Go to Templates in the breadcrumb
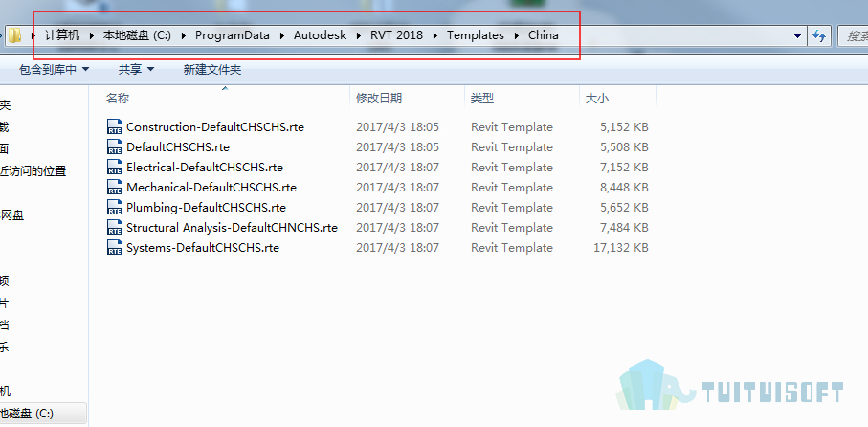This screenshot has width=868, height=427. (476, 35)
